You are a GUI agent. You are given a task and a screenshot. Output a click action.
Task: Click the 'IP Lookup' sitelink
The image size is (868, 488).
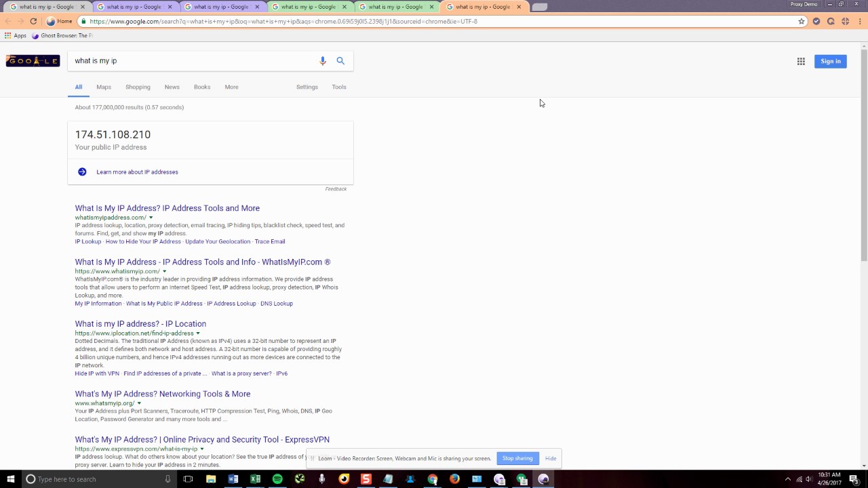pyautogui.click(x=88, y=241)
